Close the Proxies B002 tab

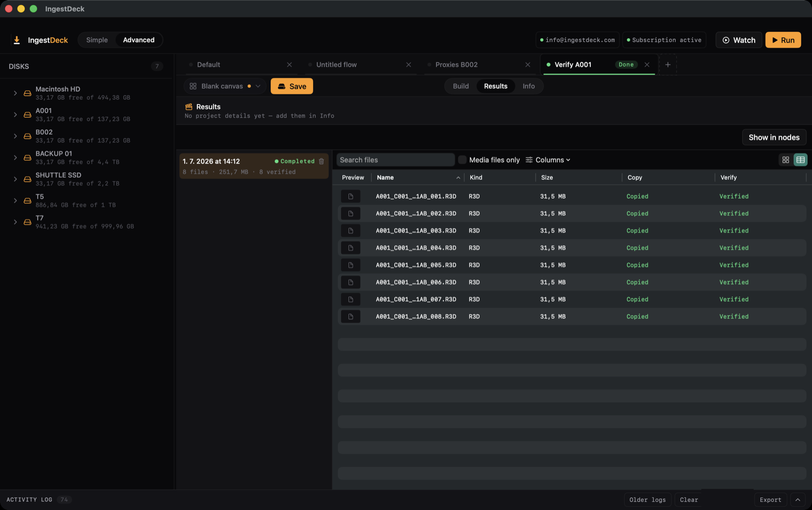[x=528, y=65]
